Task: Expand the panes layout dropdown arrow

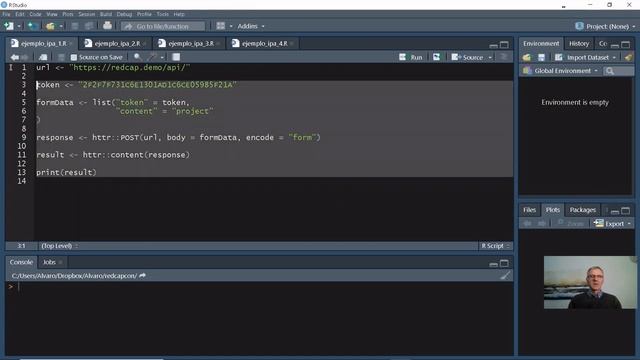Action: 231,27
